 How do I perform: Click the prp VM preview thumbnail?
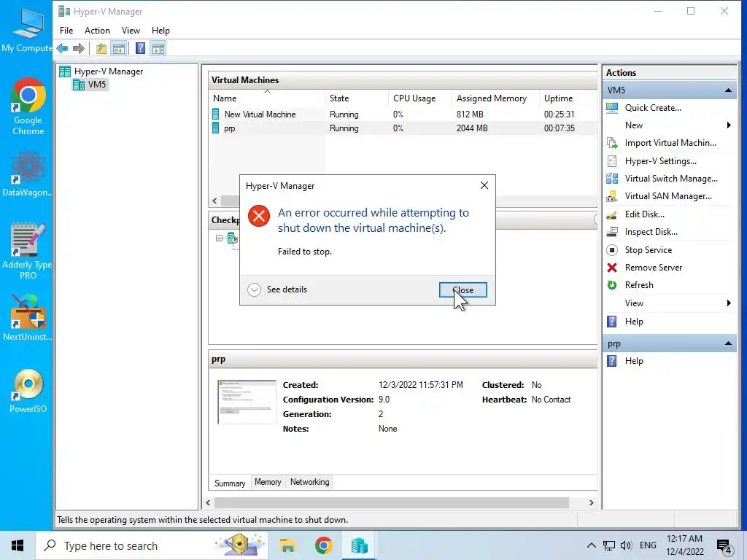coord(247,402)
